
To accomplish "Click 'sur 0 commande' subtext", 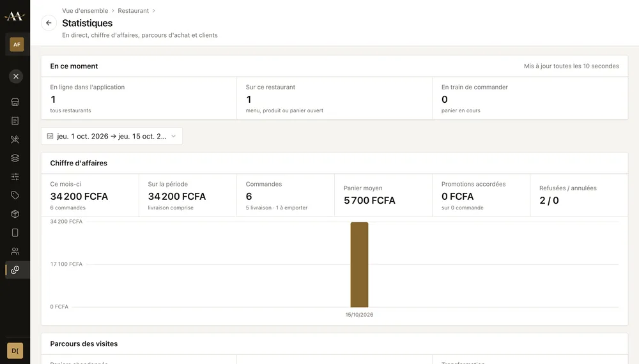I will pos(463,208).
